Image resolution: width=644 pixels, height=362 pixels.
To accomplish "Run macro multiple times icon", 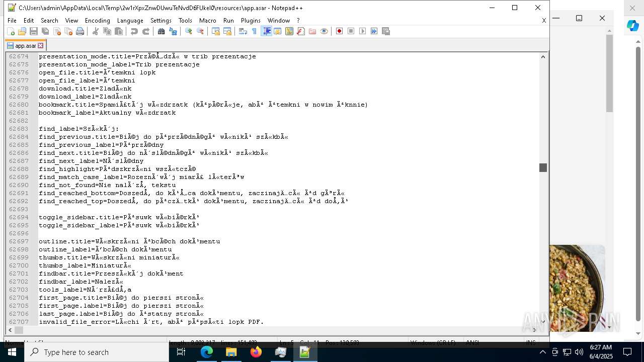I will click(x=374, y=31).
